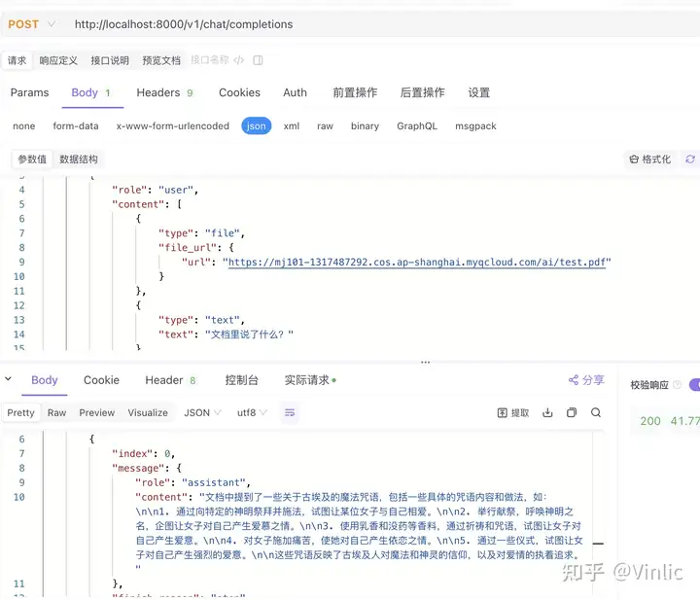Switch to the 响应定义 tab
The height and width of the screenshot is (600, 700).
click(x=58, y=60)
